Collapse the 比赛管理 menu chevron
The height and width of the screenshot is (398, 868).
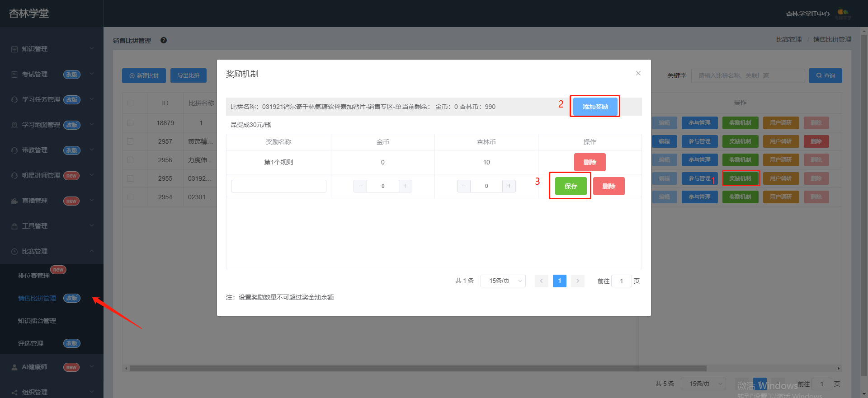(x=92, y=251)
